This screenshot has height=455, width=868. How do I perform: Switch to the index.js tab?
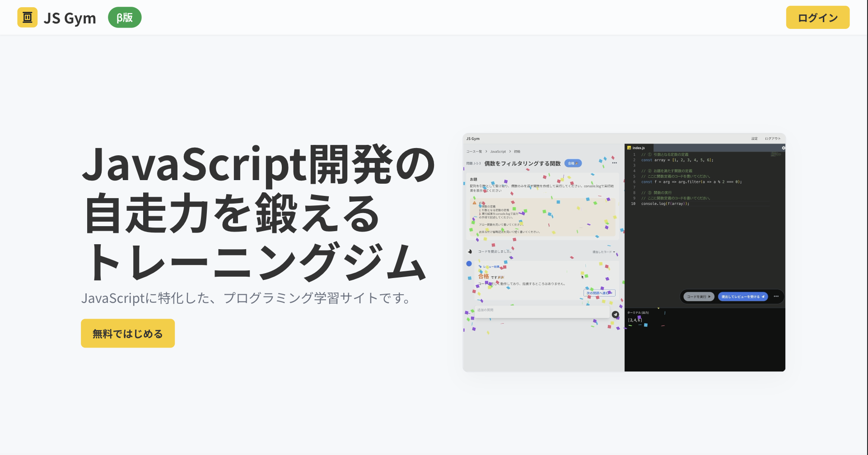tap(639, 147)
